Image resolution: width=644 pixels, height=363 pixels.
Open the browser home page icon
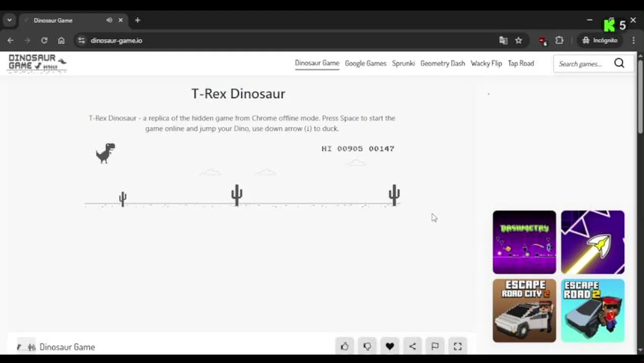click(61, 40)
